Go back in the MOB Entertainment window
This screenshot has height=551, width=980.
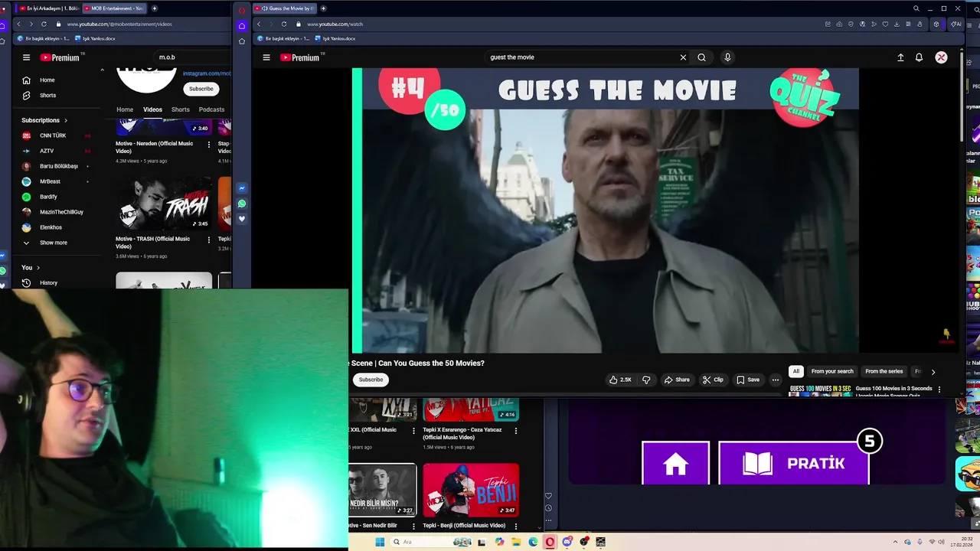coord(19,24)
